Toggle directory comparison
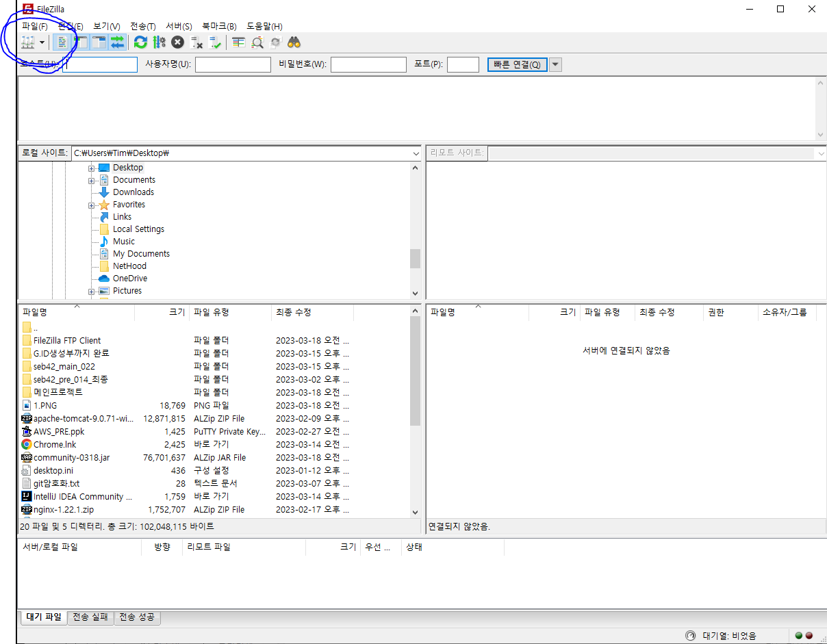This screenshot has width=827, height=644. point(257,42)
